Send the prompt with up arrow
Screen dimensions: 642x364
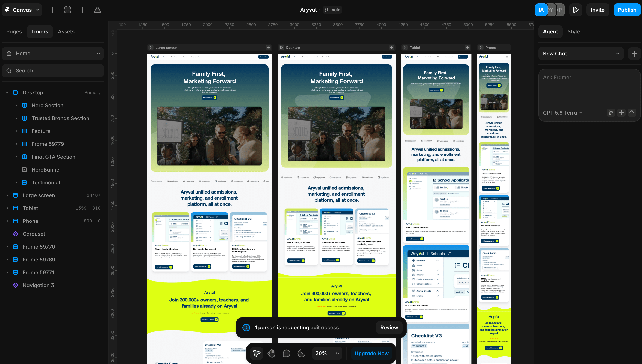pyautogui.click(x=632, y=113)
